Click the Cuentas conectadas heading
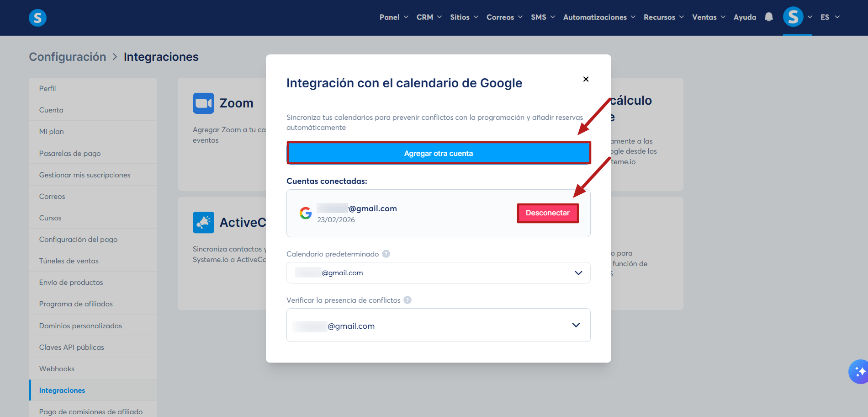Screen dimensions: 868x417 327,181
